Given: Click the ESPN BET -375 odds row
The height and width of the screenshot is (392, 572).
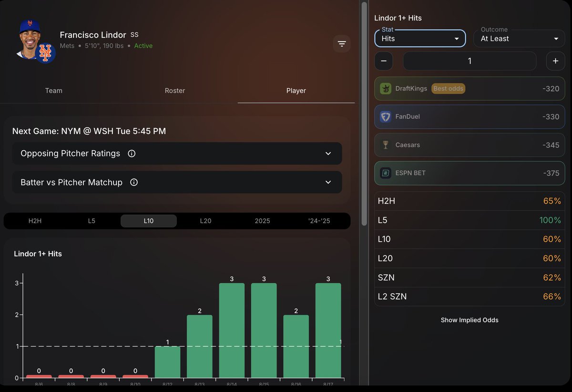Looking at the screenshot, I should [x=470, y=173].
